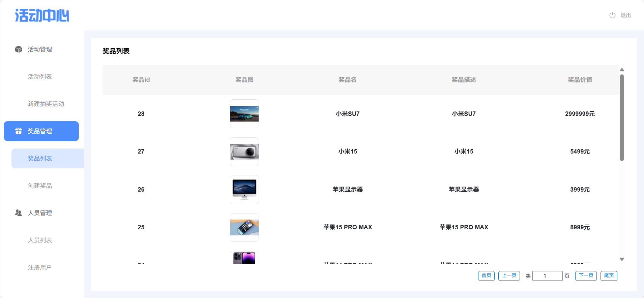The width and height of the screenshot is (644, 298).
Task: Click the table vertical scrollbar thumb
Action: pyautogui.click(x=622, y=118)
